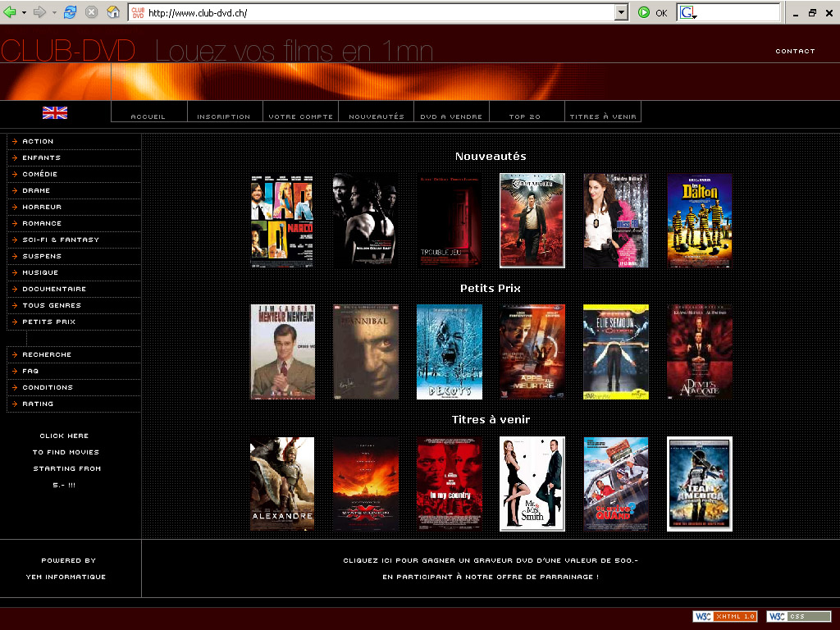Open the INSCRIPTION tab
Image resolution: width=840 pixels, height=630 pixels.
pyautogui.click(x=224, y=116)
